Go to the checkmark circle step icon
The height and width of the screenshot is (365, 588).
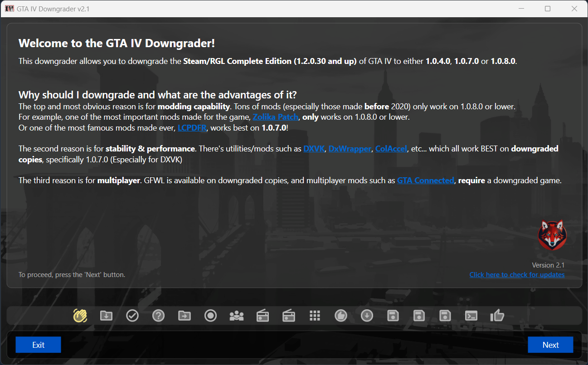pos(132,316)
